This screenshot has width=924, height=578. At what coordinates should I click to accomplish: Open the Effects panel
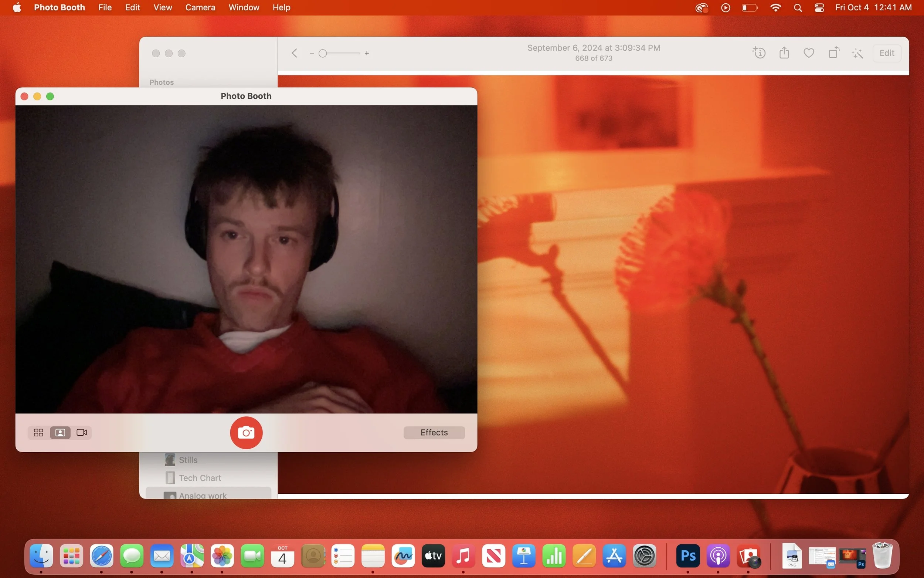434,432
